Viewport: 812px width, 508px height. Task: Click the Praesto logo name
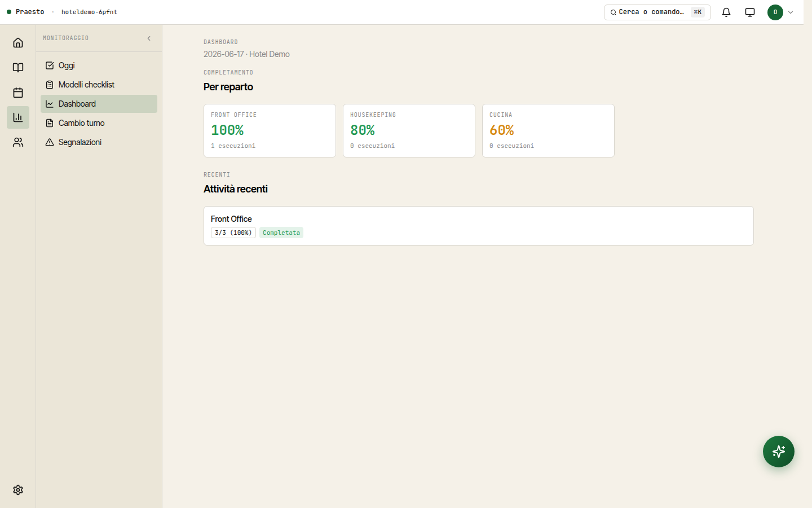[x=30, y=12]
